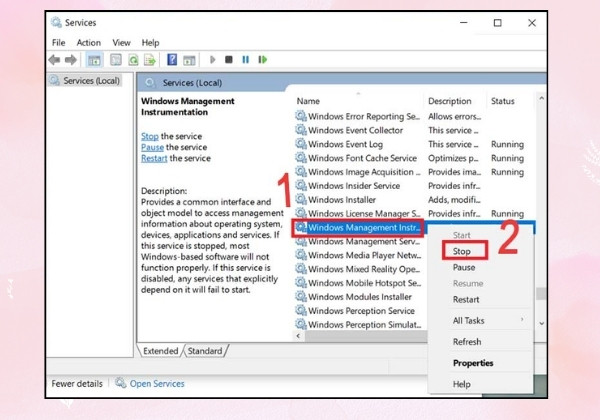Select Windows Perception Simulat... service name
Viewport: 600px width, 420px height.
[x=364, y=324]
